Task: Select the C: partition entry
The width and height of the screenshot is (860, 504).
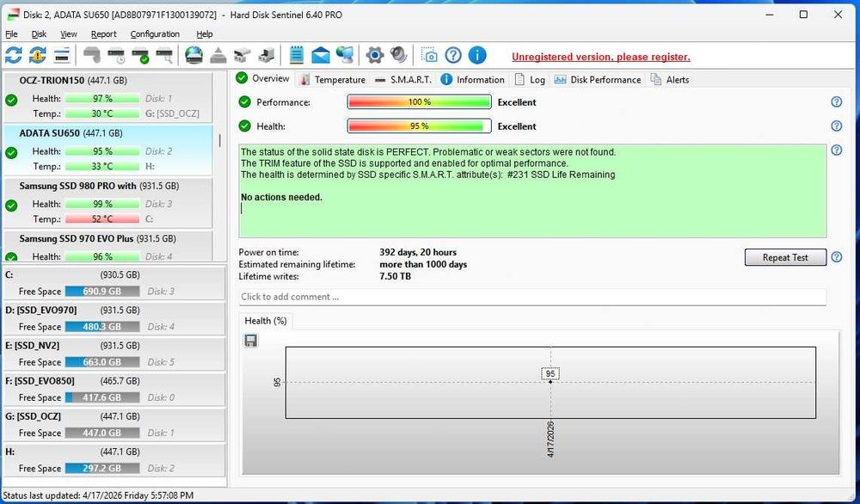Action: coord(114,283)
